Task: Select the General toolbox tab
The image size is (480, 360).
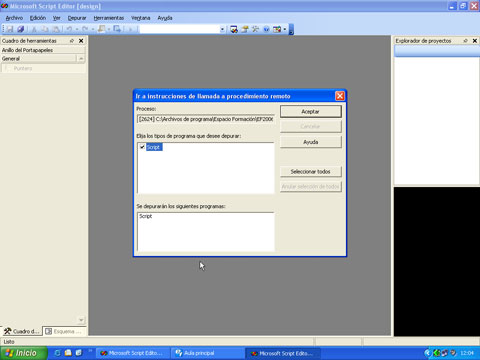Action: (39, 59)
